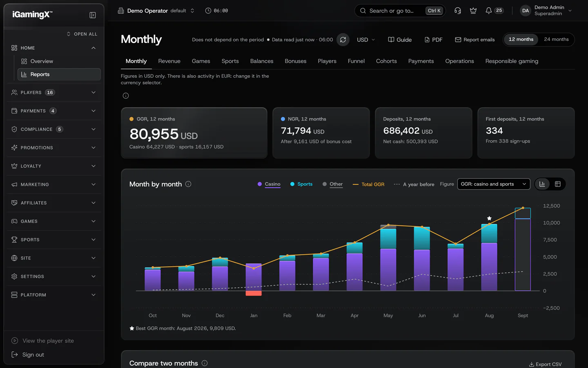Viewport: 588px width, 368px height.
Task: Click the Sign out icon
Action: click(15, 355)
